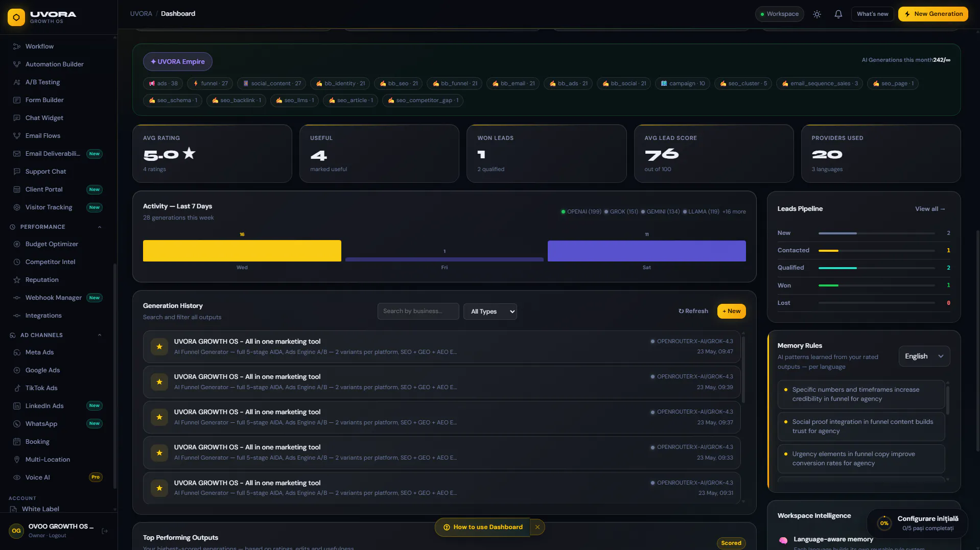The width and height of the screenshot is (980, 550).
Task: Click the purple Sat activity bar
Action: point(647,251)
